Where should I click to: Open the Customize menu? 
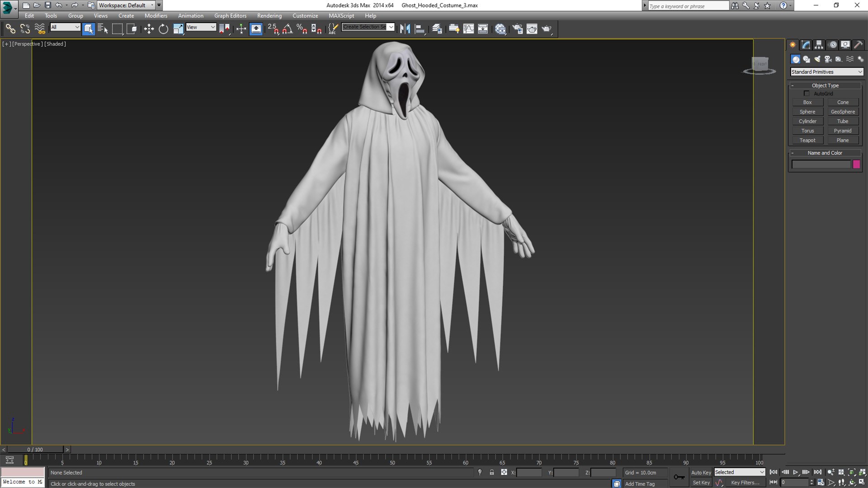pos(305,16)
